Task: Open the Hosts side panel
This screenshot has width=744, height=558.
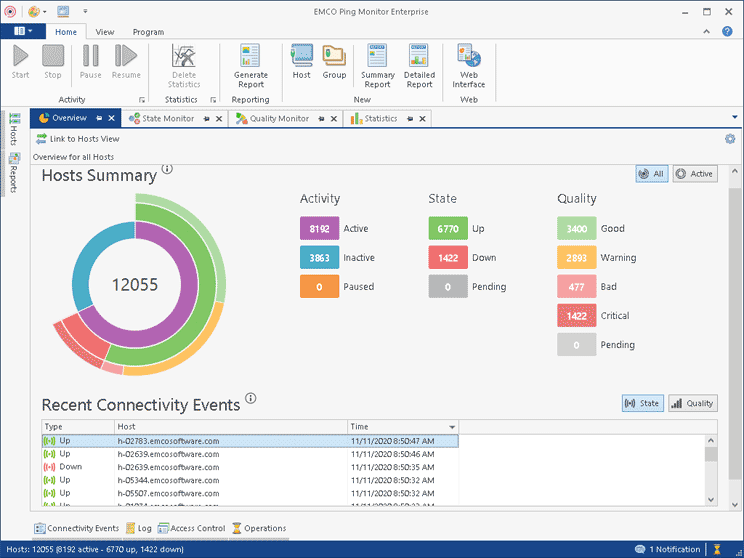Action: click(13, 129)
